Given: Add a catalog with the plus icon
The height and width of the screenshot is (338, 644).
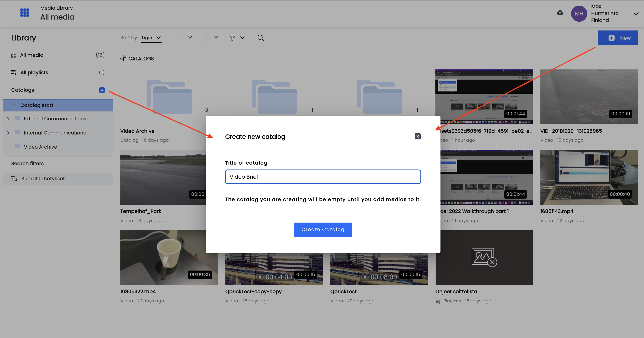Looking at the screenshot, I should pyautogui.click(x=102, y=90).
